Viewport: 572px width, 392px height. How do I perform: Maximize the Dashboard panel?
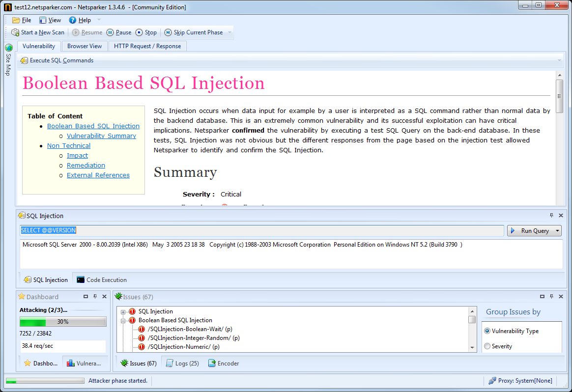[x=86, y=297]
